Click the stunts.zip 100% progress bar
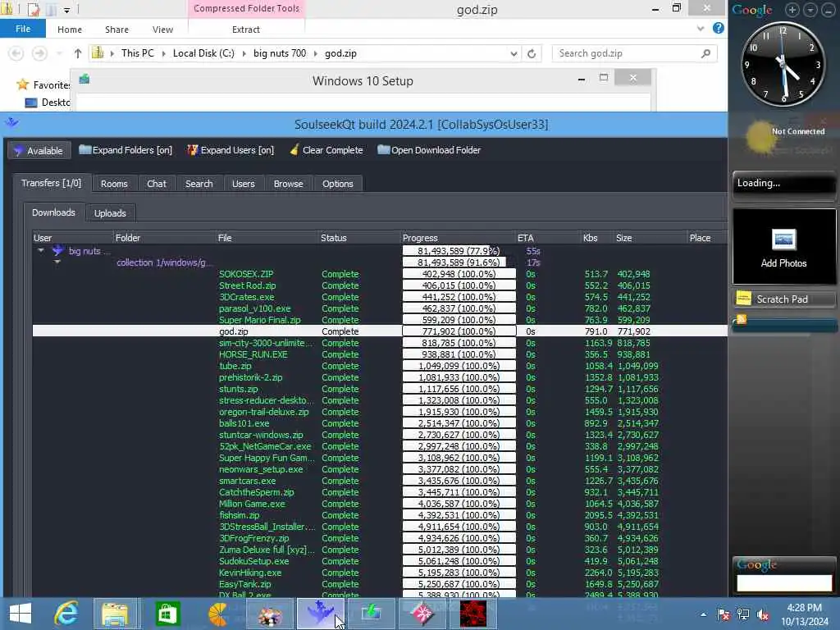This screenshot has height=630, width=840. (459, 389)
